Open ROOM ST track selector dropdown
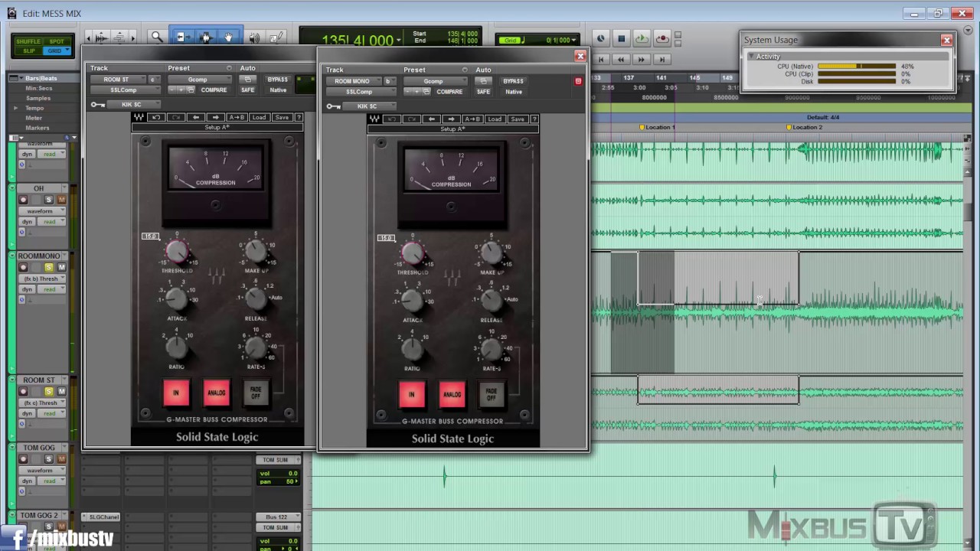This screenshot has width=980, height=551. pyautogui.click(x=118, y=80)
